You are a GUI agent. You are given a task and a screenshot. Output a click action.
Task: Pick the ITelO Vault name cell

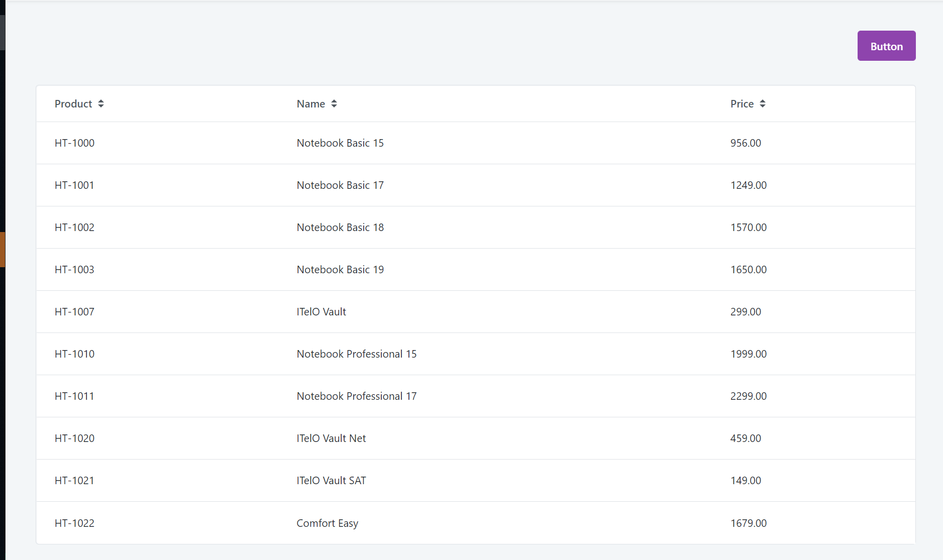pos(321,311)
